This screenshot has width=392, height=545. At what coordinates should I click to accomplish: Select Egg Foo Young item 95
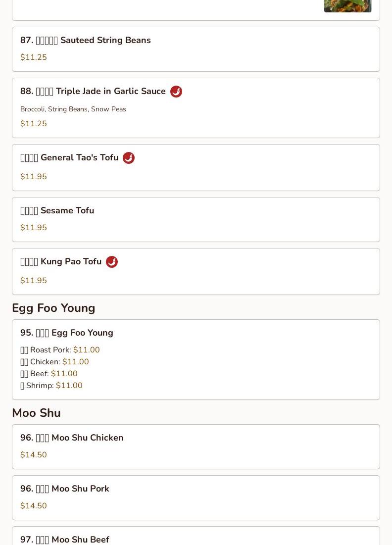coord(196,360)
